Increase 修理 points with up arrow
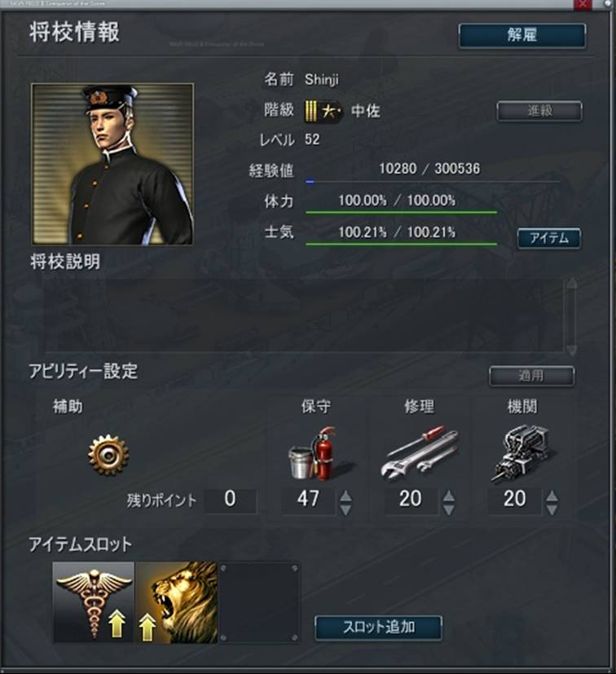616x674 pixels. 449,496
